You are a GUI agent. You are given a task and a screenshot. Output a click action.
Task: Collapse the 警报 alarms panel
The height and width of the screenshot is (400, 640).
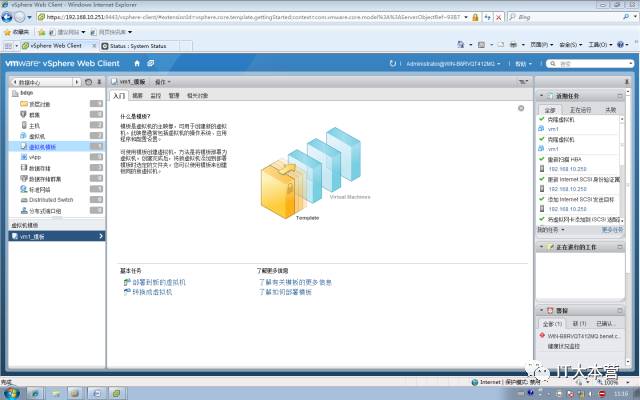[542, 311]
